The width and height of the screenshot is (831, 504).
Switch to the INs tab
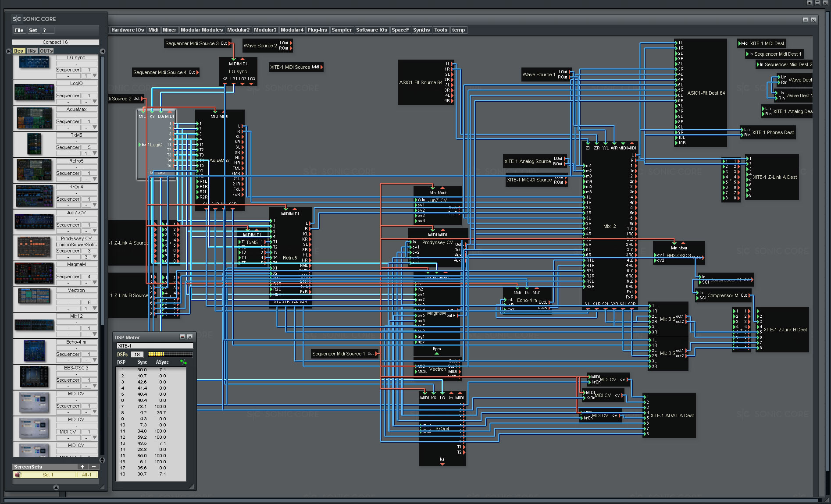tap(32, 51)
